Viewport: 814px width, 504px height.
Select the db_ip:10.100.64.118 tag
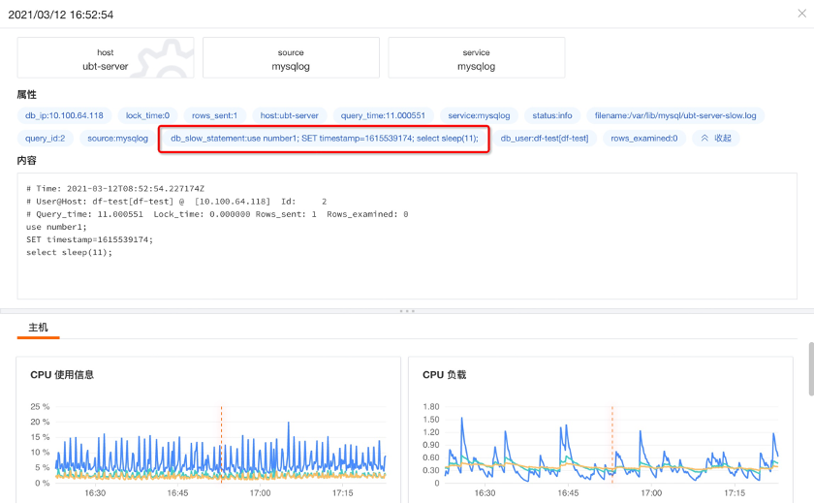64,115
